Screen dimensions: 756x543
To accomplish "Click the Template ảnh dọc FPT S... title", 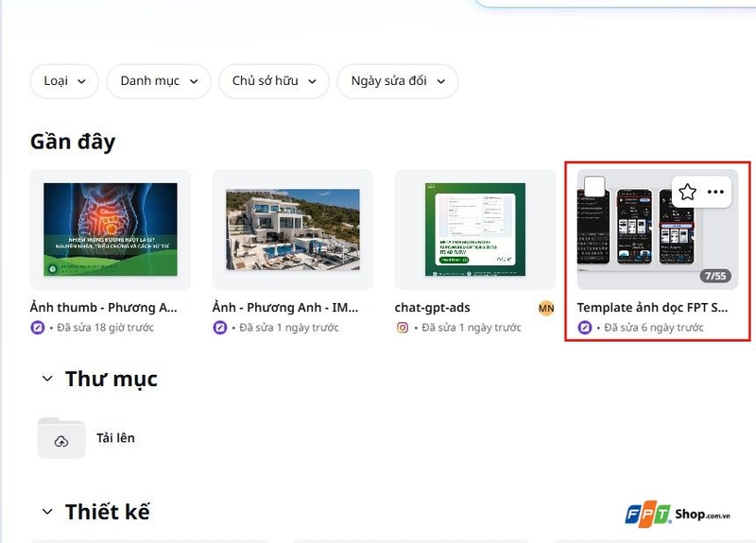I will (x=652, y=308).
